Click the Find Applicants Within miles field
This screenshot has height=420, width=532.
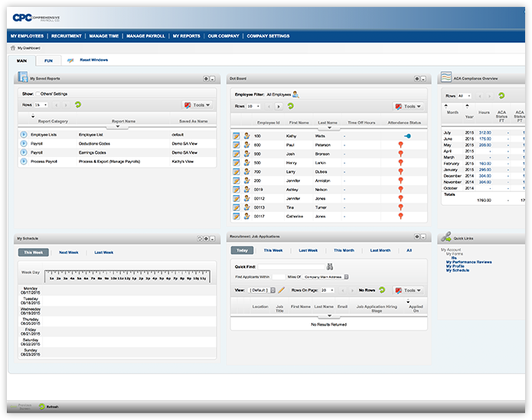(x=279, y=277)
